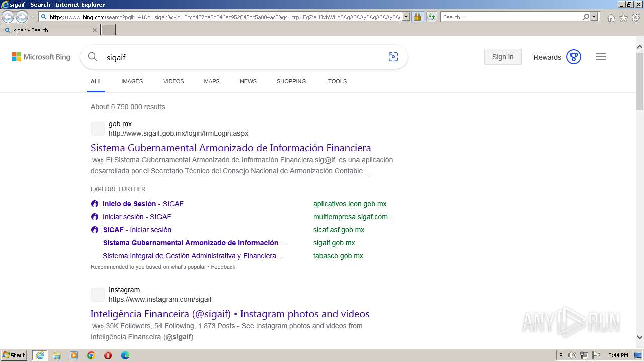Viewport: 644px width, 362px height.
Task: Click the Sign in button
Action: coord(503,57)
